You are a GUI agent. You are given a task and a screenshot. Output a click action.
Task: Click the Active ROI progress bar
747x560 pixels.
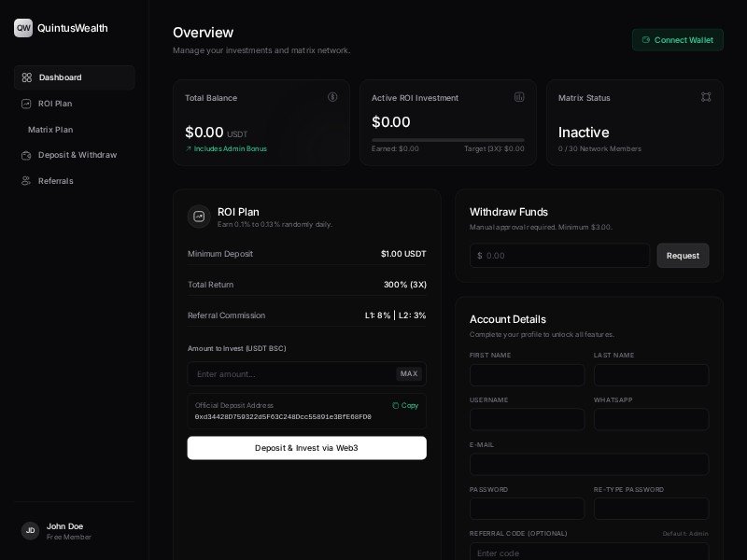coord(447,139)
